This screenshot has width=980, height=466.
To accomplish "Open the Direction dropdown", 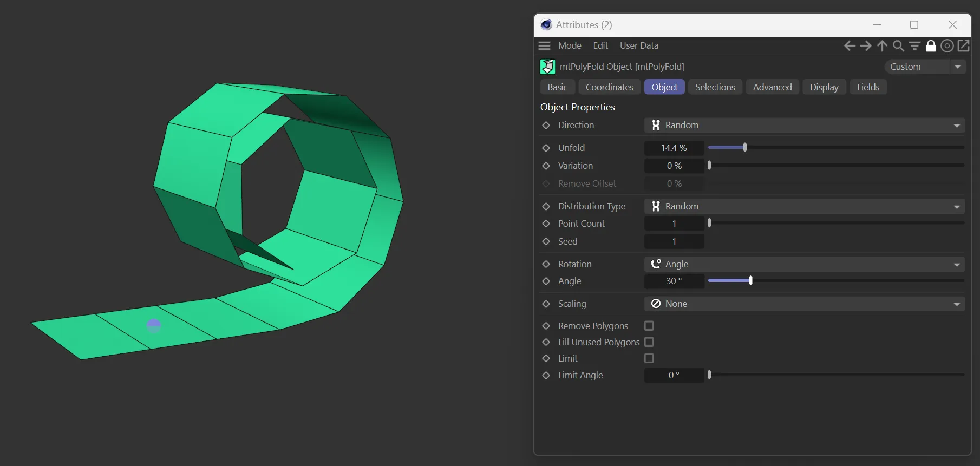I will click(804, 125).
